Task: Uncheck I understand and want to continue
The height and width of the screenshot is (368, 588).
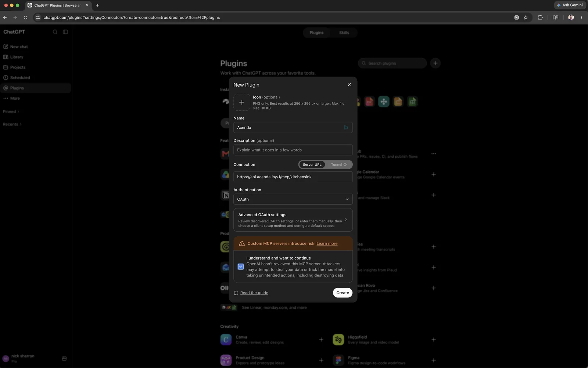Action: [241, 267]
